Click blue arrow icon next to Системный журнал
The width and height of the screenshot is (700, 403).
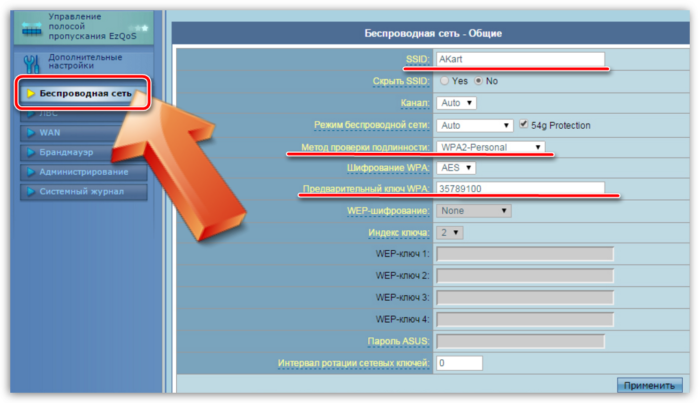tap(30, 191)
